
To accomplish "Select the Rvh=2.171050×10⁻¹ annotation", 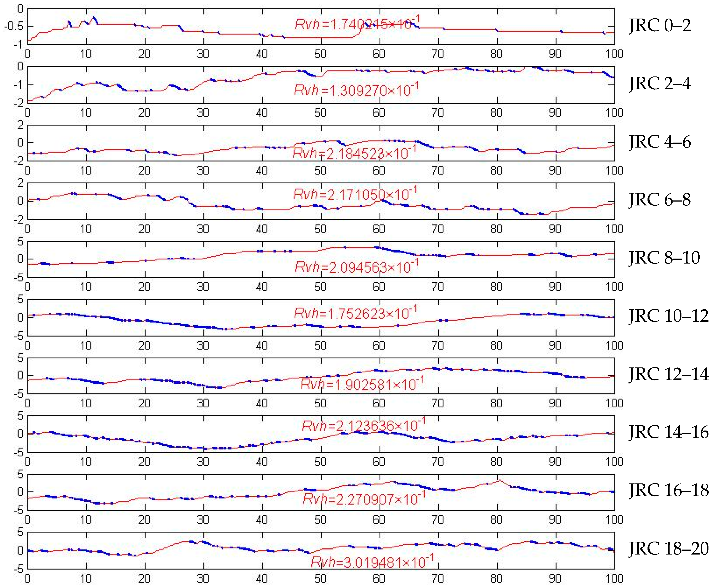I will point(355,194).
